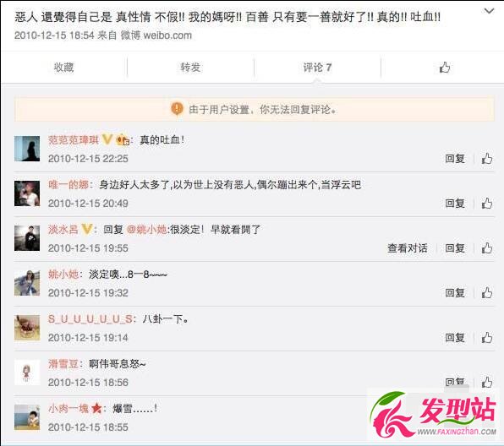The image size is (504, 446).
Task: Like S_U_U_U_U_U_S's comment
Action: pos(487,338)
